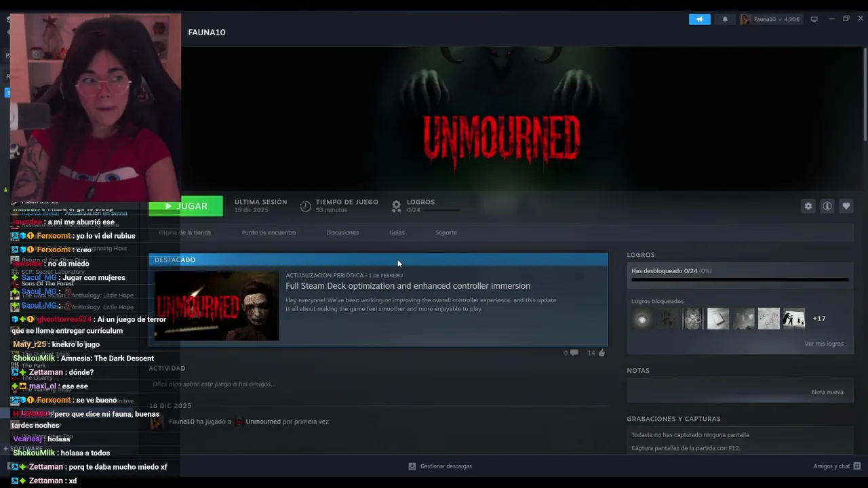Click the GRABACIONES Y CAPTURAS heading
This screenshot has height=488, width=868.
pos(673,419)
